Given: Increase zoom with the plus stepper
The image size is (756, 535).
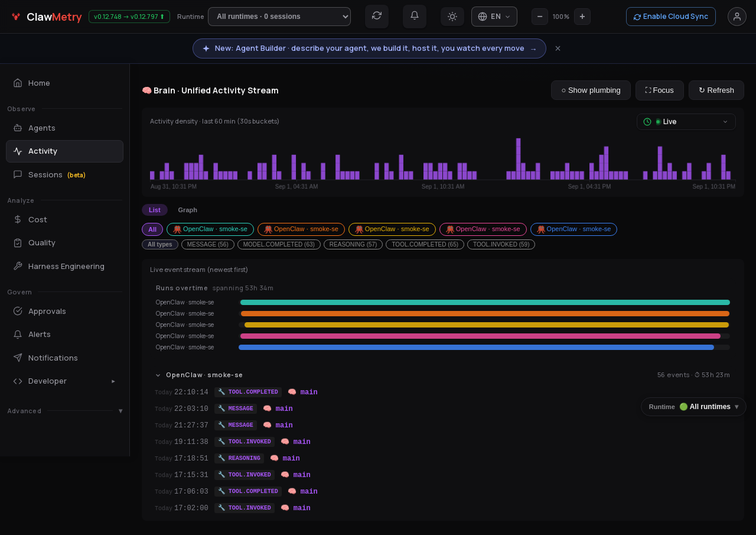Looking at the screenshot, I should tap(582, 17).
